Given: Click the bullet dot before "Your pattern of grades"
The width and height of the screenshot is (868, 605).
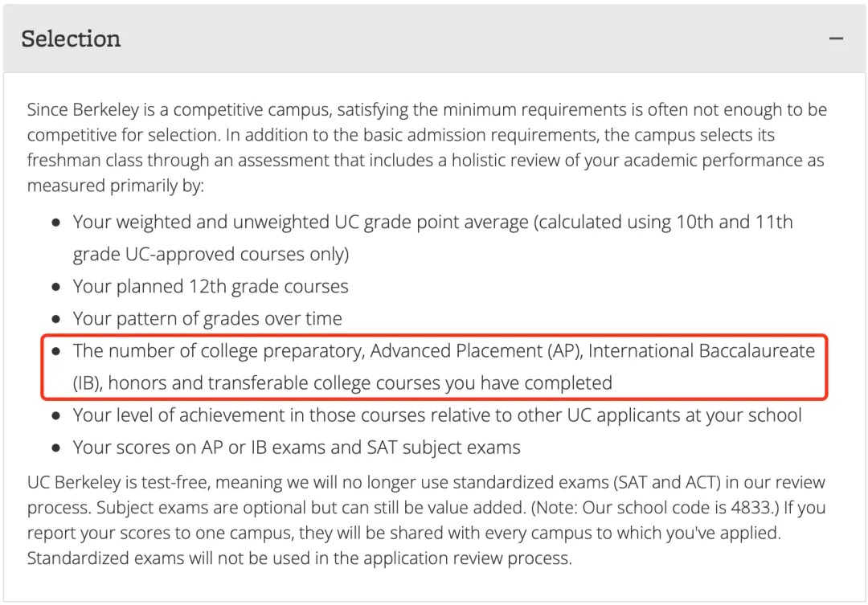Looking at the screenshot, I should (x=55, y=319).
